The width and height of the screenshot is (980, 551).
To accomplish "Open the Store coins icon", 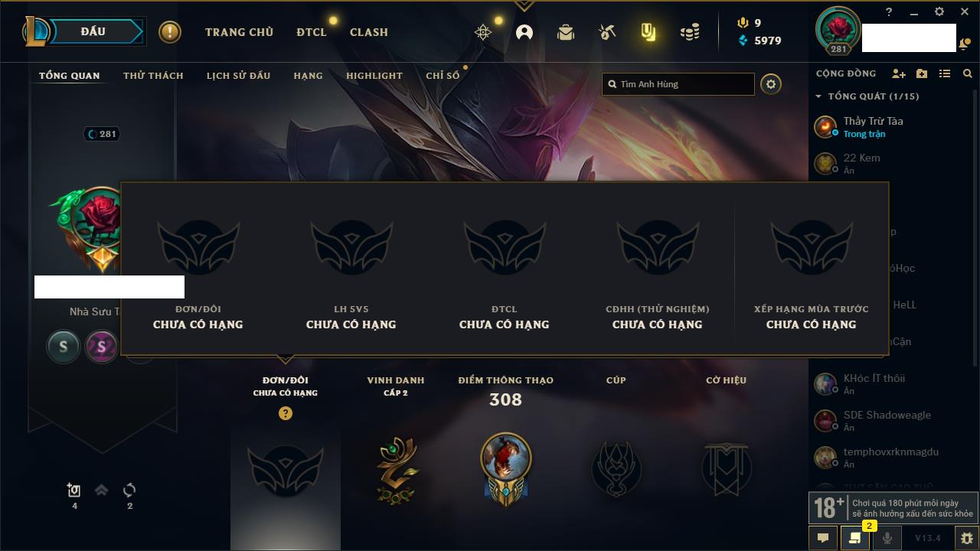I will (690, 32).
